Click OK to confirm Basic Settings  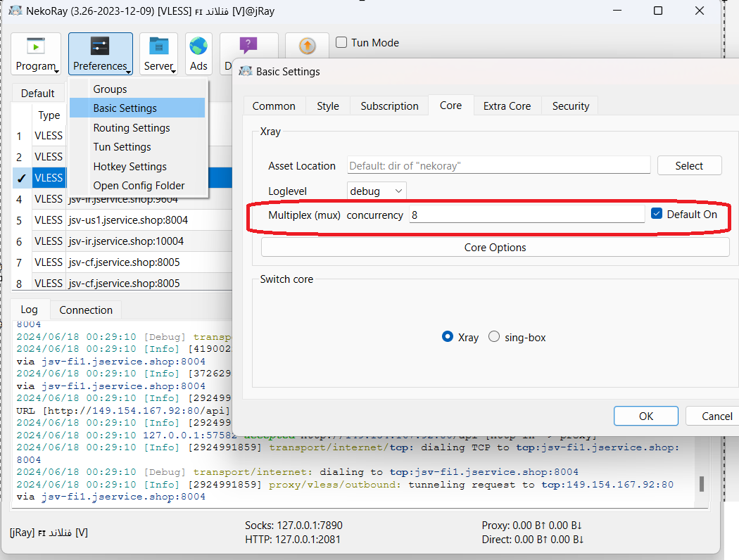click(646, 416)
